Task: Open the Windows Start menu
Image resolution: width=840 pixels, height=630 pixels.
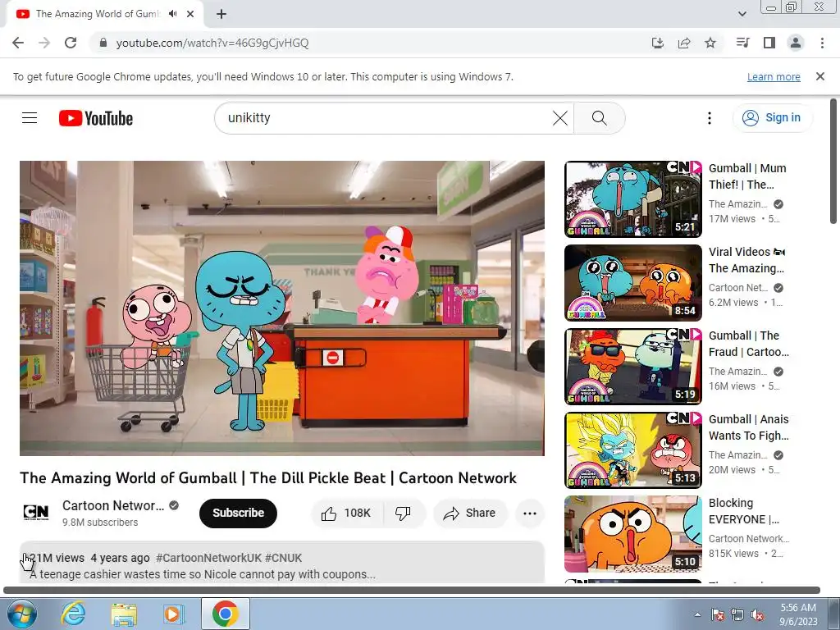Action: 22,614
